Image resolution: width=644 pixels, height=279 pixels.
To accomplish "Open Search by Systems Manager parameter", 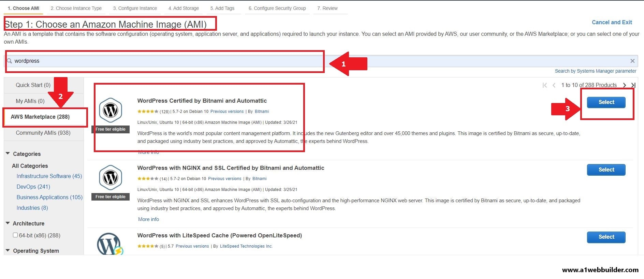I will click(x=596, y=71).
